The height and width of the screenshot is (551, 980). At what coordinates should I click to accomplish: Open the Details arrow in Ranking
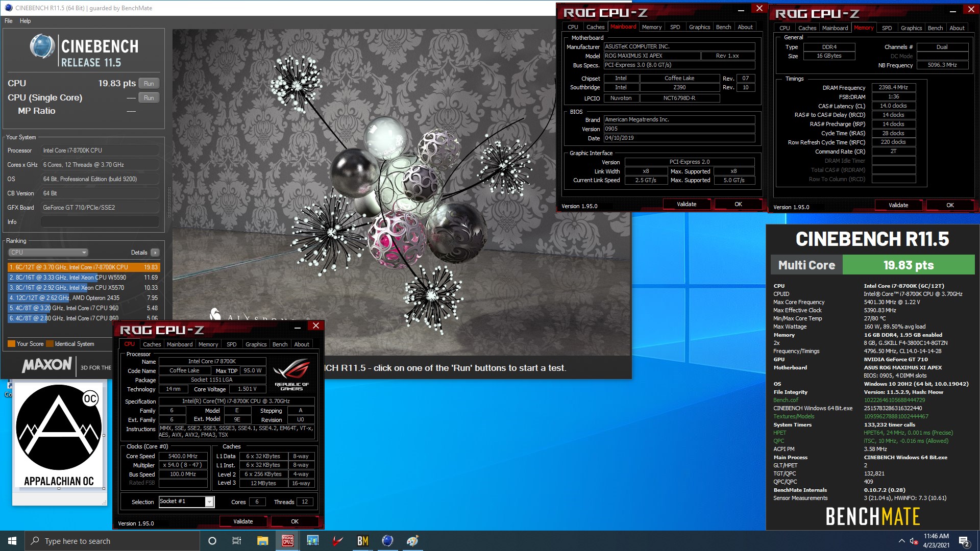click(x=155, y=253)
